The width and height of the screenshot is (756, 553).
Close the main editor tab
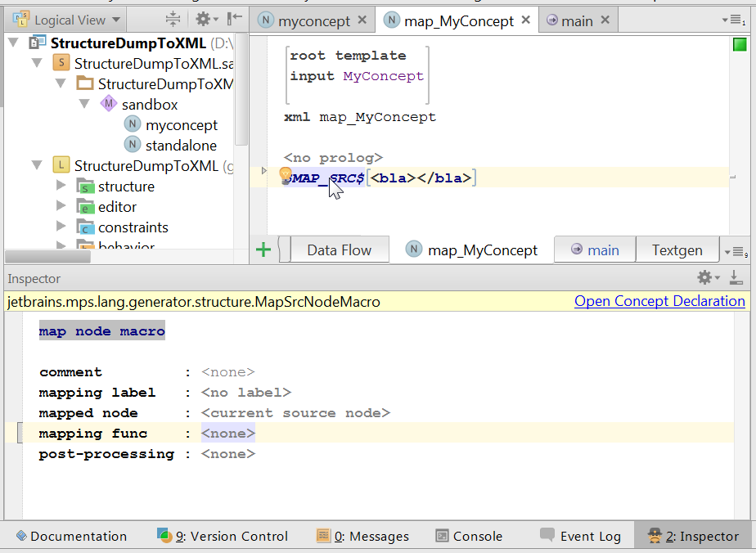pyautogui.click(x=605, y=20)
